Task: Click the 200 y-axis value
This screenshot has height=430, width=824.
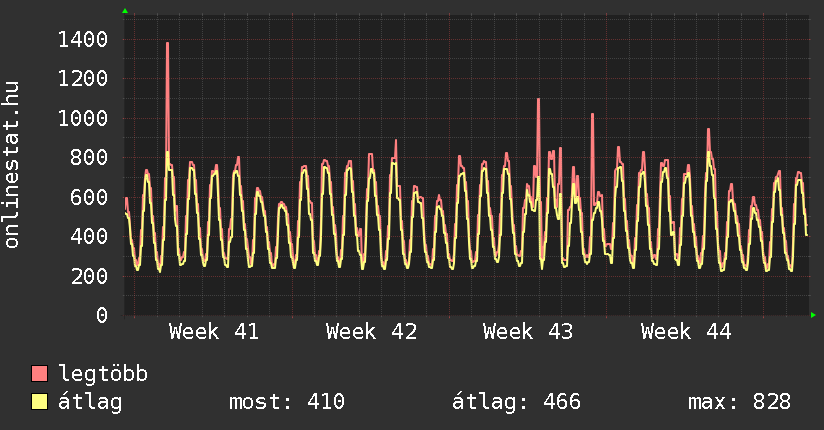Action: coord(89,277)
